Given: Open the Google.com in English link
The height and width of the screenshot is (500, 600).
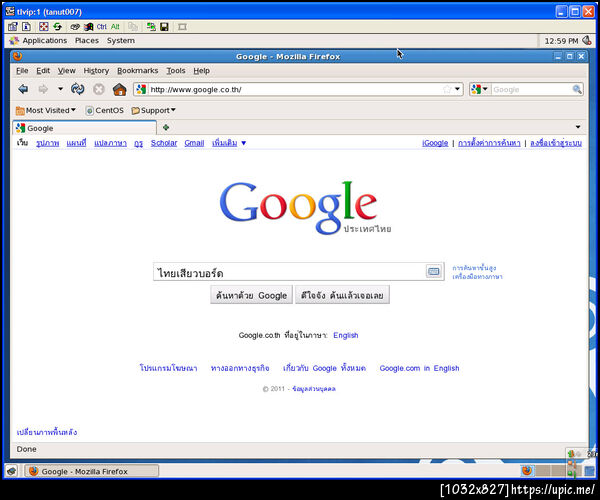Looking at the screenshot, I should [x=419, y=368].
